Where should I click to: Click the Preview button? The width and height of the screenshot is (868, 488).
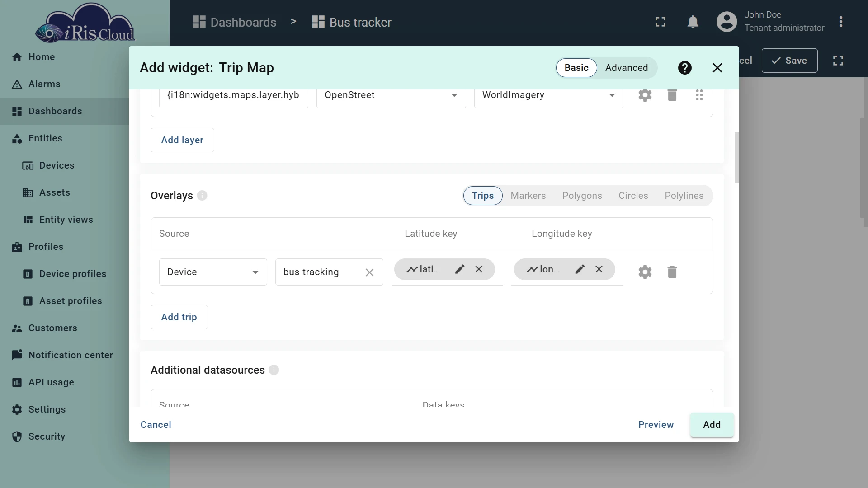coord(656,425)
